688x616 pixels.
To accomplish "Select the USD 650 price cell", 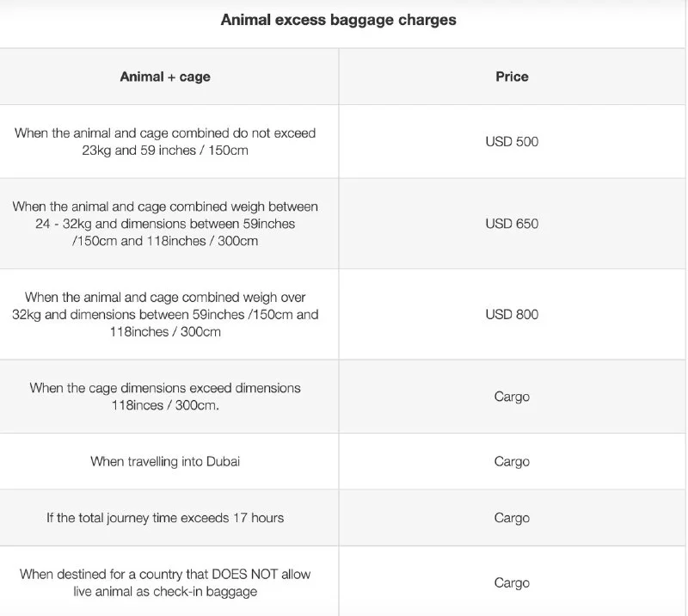I will tap(512, 224).
